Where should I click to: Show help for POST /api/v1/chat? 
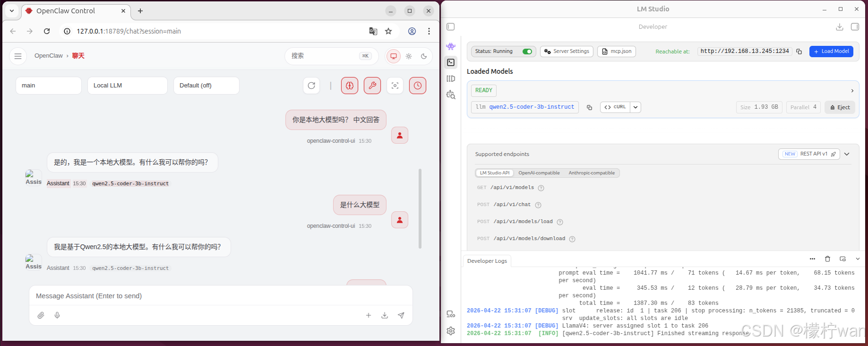click(x=538, y=205)
